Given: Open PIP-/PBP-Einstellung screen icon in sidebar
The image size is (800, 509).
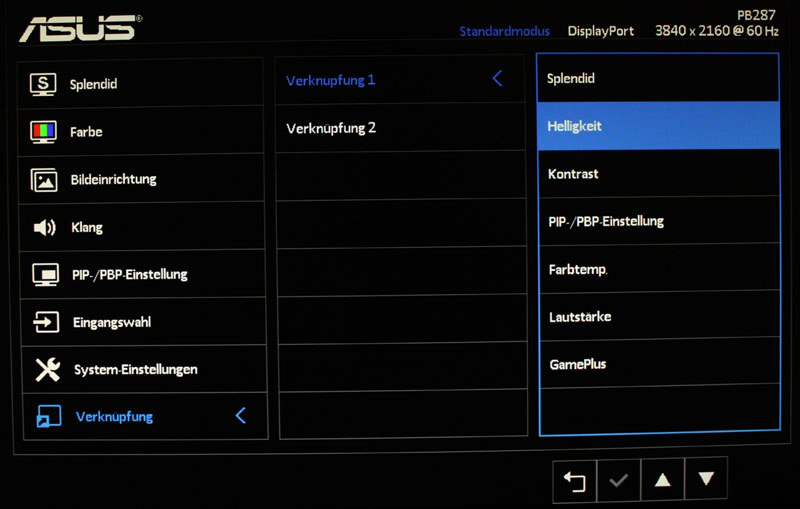Looking at the screenshot, I should 45,274.
